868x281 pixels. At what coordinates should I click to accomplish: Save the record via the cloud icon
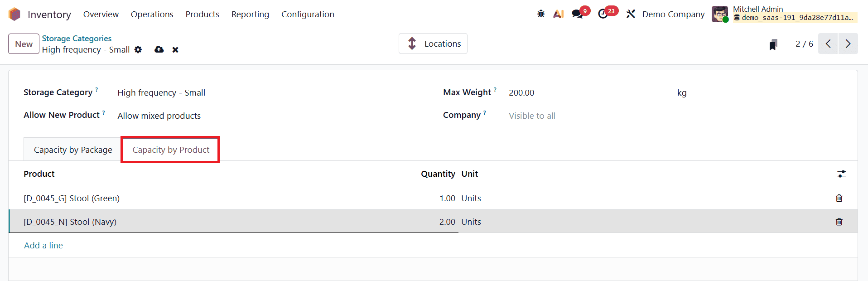pyautogui.click(x=159, y=49)
